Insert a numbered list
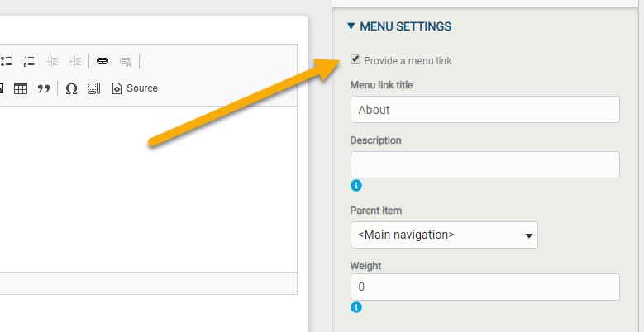This screenshot has height=332, width=644. (29, 62)
